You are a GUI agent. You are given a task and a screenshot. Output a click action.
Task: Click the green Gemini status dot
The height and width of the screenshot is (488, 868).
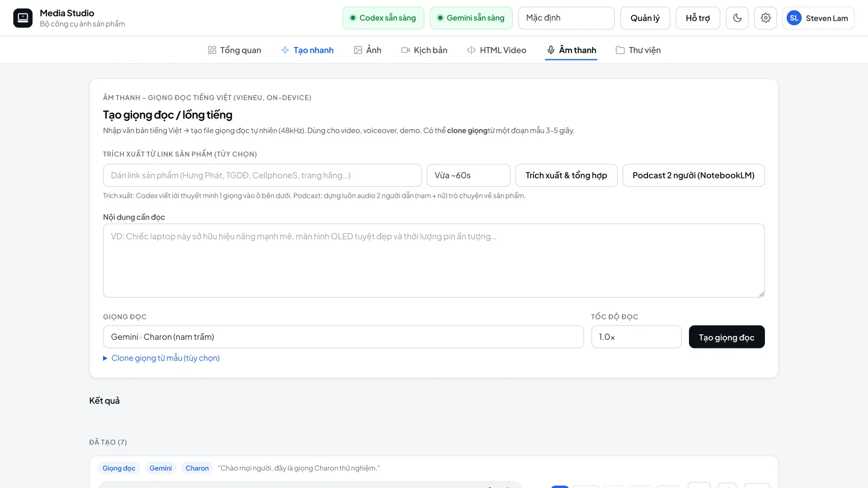(x=440, y=18)
